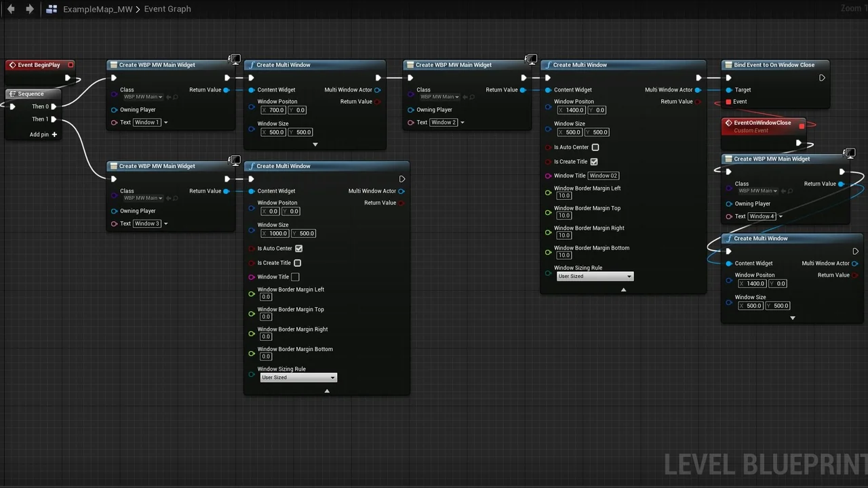The width and height of the screenshot is (868, 488).
Task: Click the widget icon on Create WBP MW Main Widget header
Action: [114, 64]
